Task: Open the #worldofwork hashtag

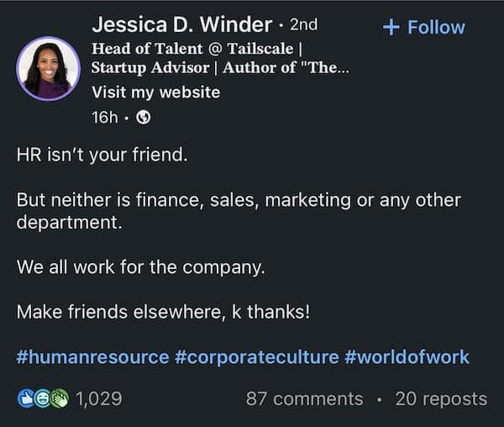Action: (x=407, y=356)
